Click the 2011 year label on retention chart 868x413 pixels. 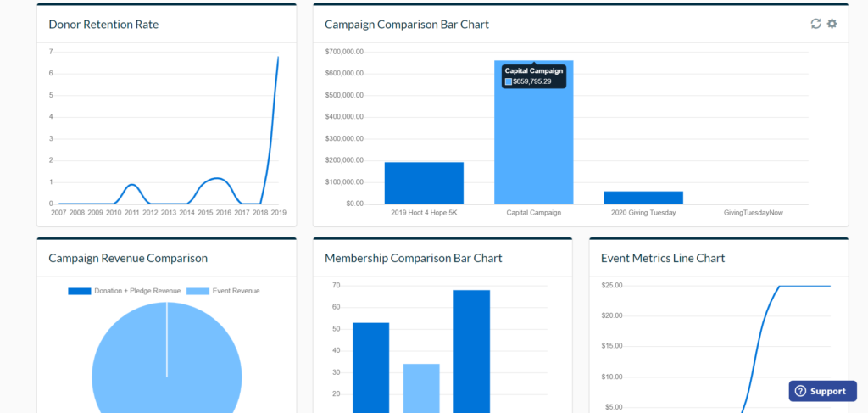[x=131, y=213]
